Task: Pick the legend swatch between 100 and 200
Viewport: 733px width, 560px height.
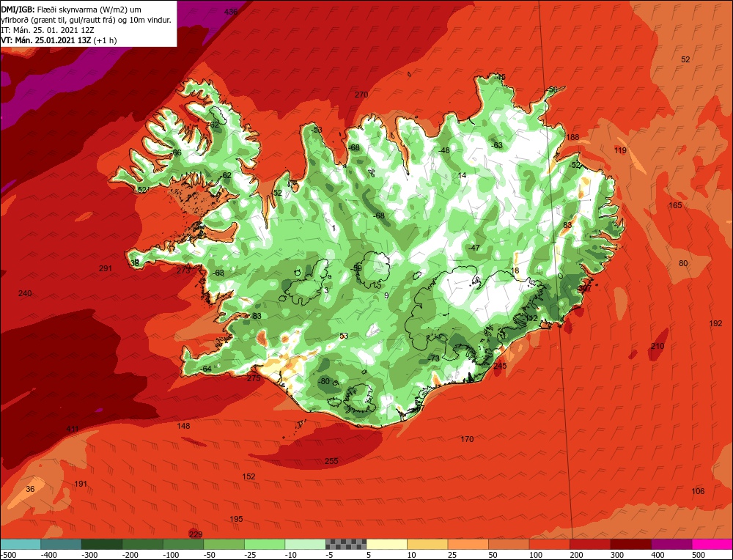Action: [549, 544]
